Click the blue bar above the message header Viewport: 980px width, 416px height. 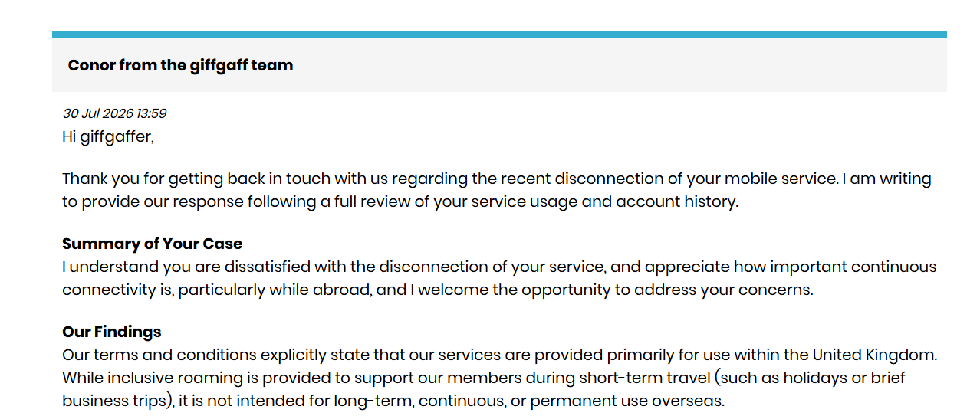click(x=499, y=34)
